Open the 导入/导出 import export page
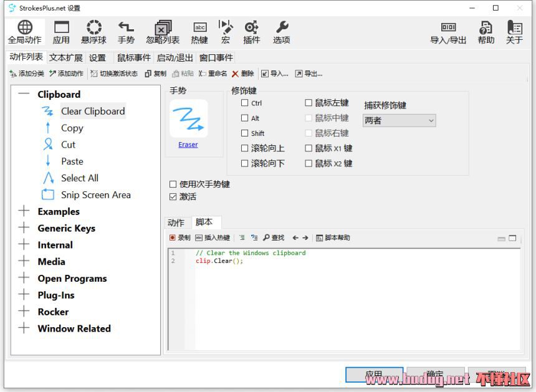 (x=448, y=32)
